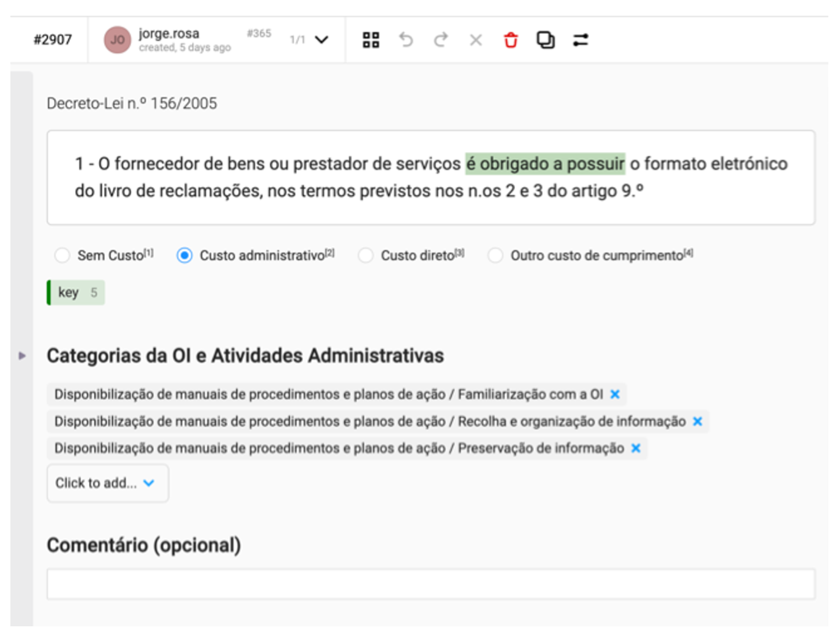This screenshot has height=636, width=840.
Task: Open the settings sliders icon
Action: pyautogui.click(x=580, y=40)
